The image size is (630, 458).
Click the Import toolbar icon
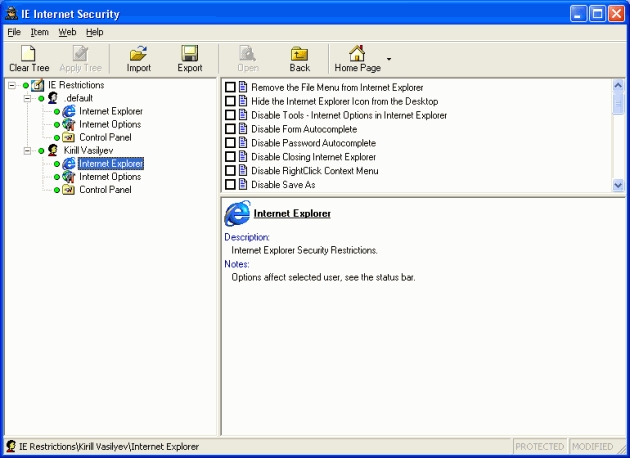point(139,54)
